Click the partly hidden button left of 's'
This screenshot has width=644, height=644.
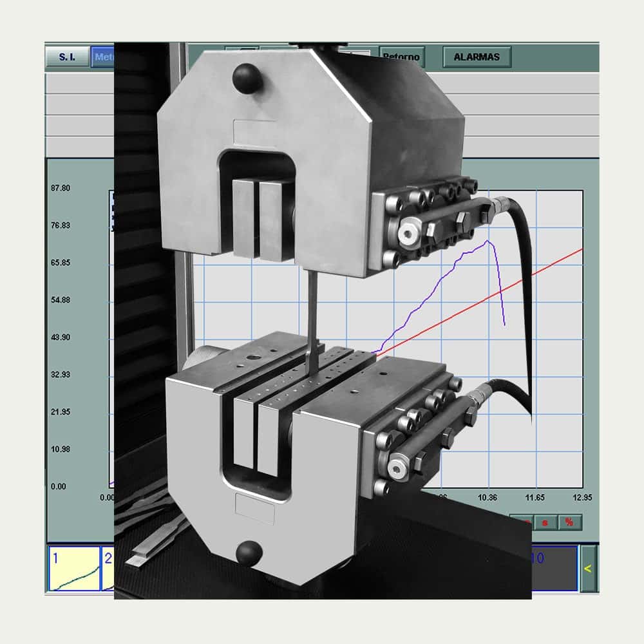tap(524, 522)
